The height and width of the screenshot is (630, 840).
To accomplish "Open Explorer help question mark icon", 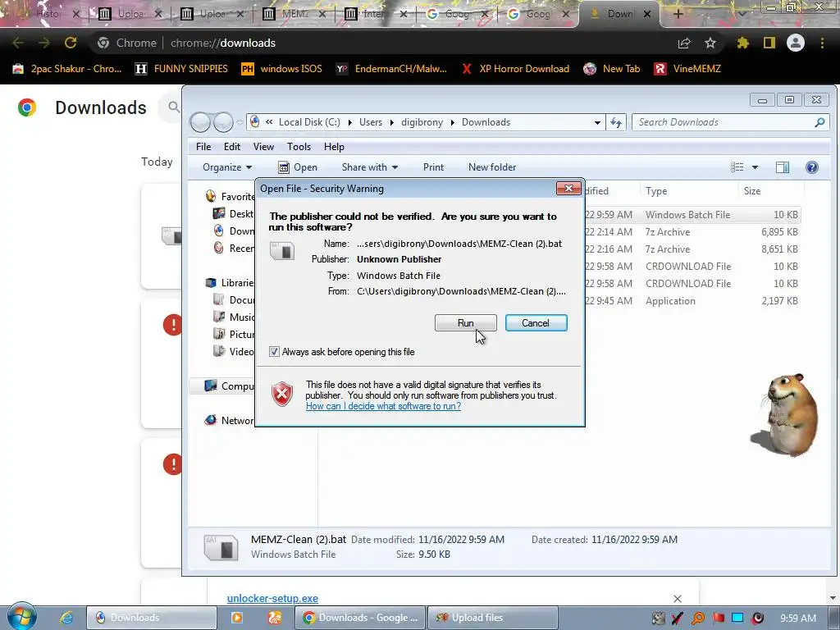I will click(811, 167).
